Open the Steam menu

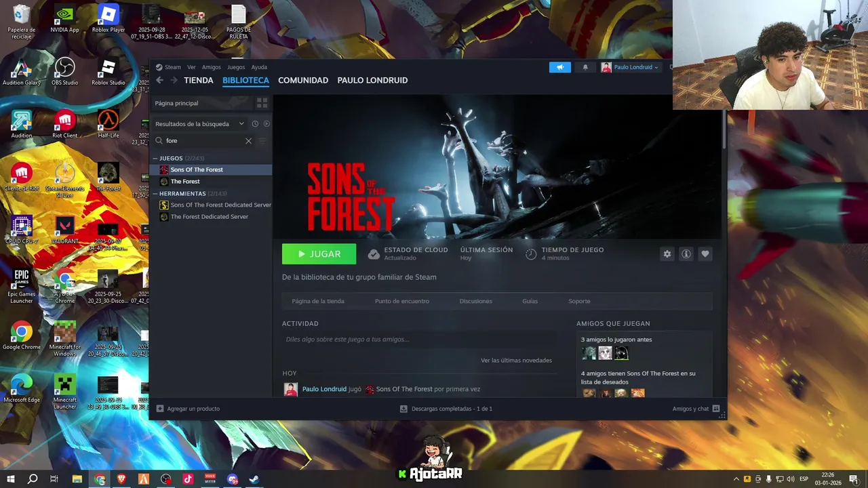click(173, 67)
